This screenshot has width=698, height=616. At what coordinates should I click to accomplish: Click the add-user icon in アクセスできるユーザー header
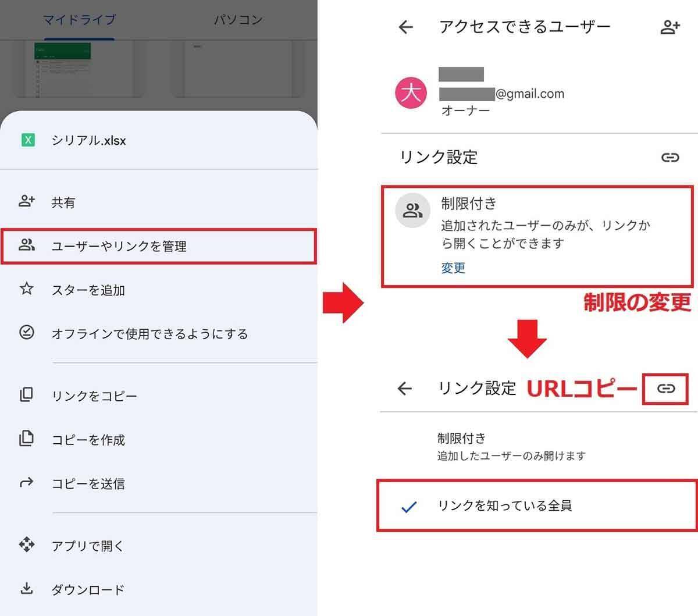coord(670,27)
